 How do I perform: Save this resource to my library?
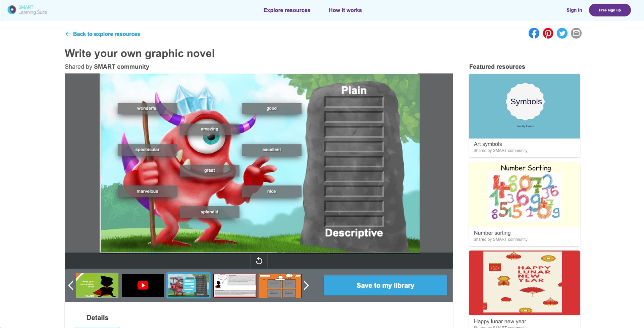tap(385, 285)
